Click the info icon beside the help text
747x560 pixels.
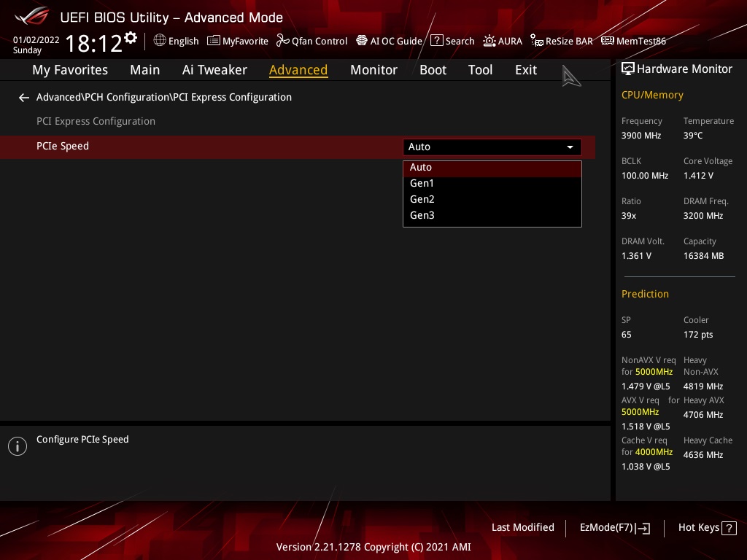18,446
